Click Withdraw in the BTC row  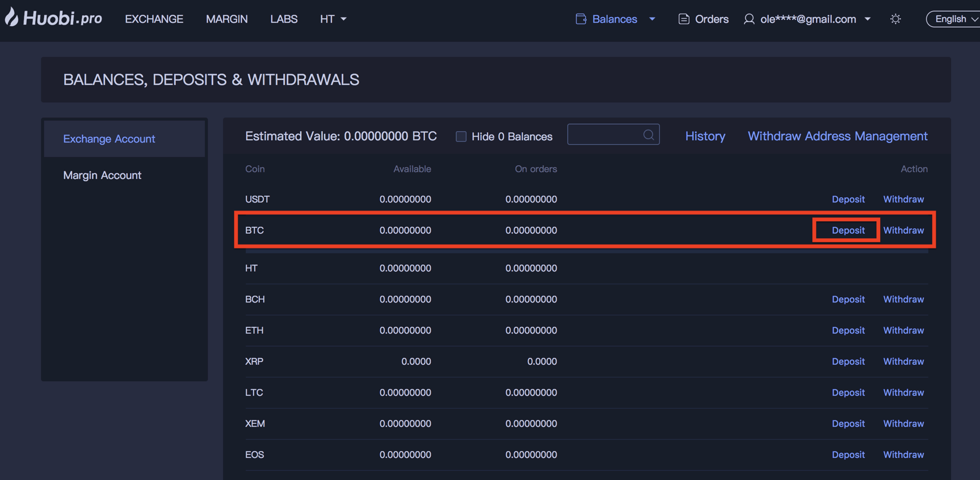[903, 230]
